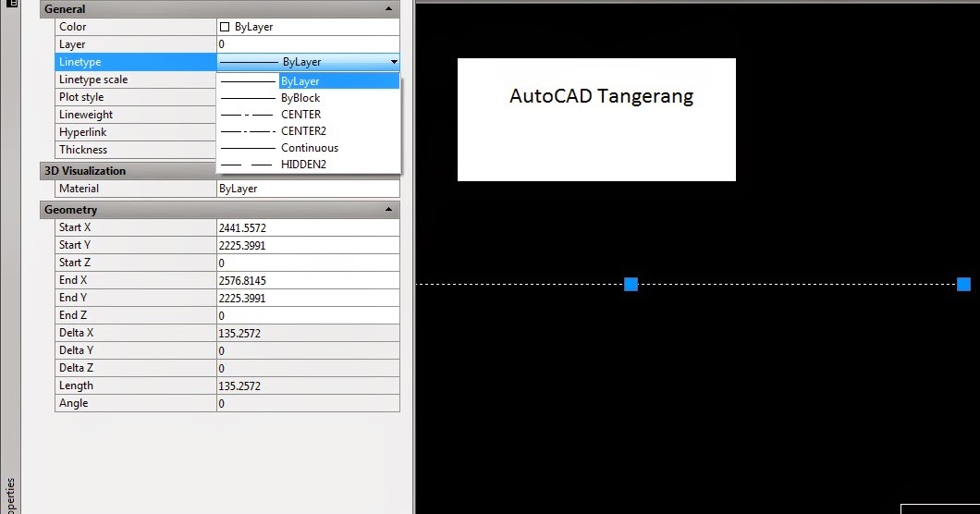The width and height of the screenshot is (980, 514).
Task: Collapse the General section arrow
Action: [388, 8]
